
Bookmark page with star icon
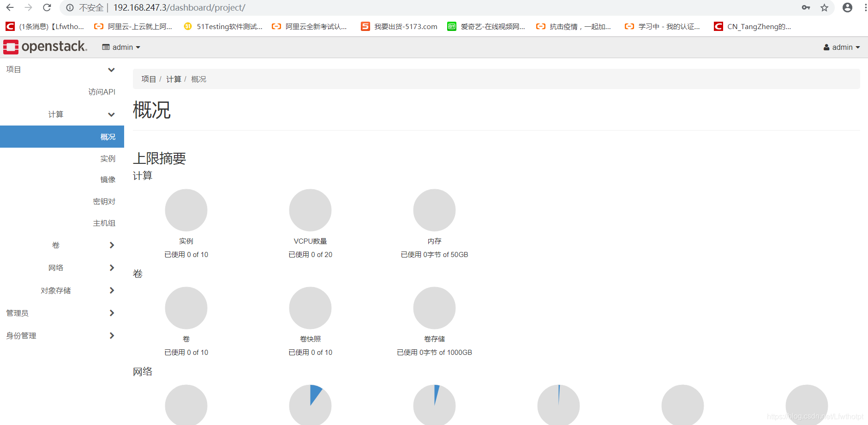824,7
